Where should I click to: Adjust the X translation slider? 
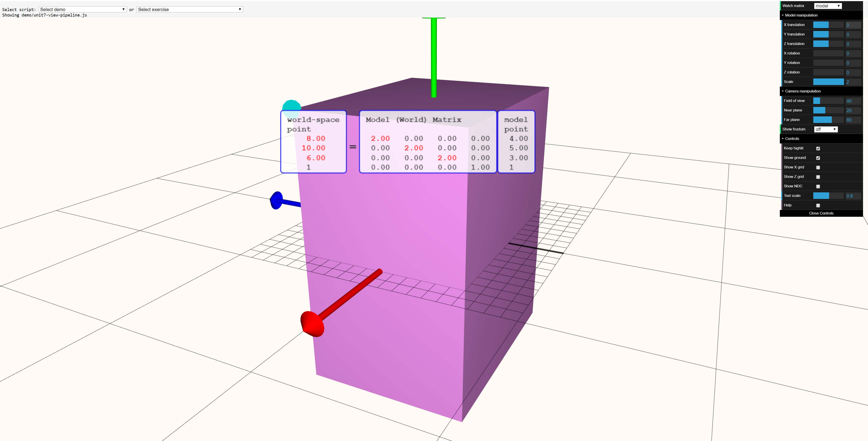[x=828, y=25]
